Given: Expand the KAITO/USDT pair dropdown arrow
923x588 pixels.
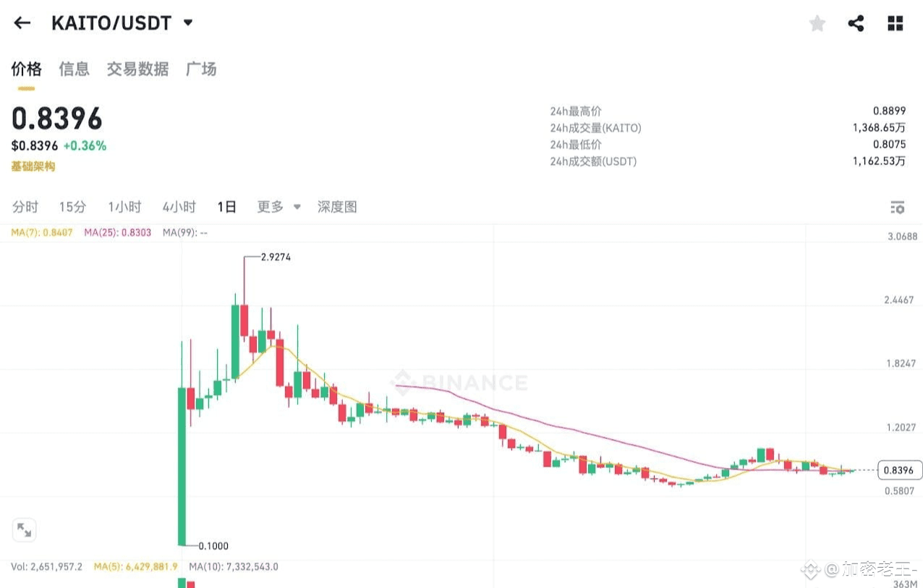Looking at the screenshot, I should tap(188, 22).
